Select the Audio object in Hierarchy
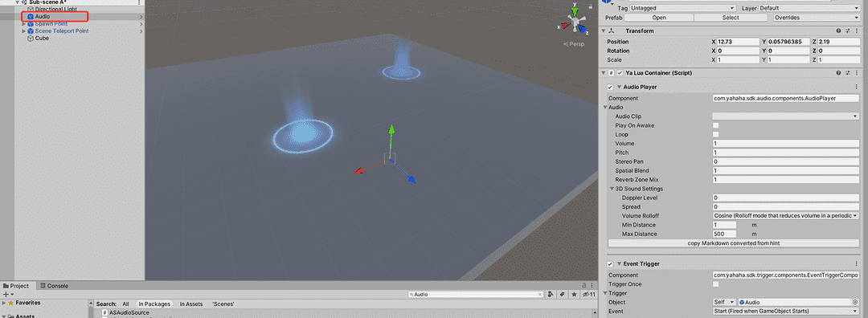This screenshot has height=318, width=868. click(42, 17)
